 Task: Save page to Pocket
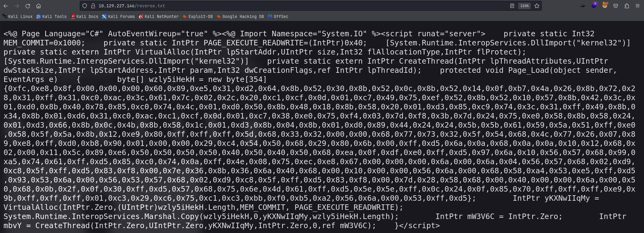616,6
